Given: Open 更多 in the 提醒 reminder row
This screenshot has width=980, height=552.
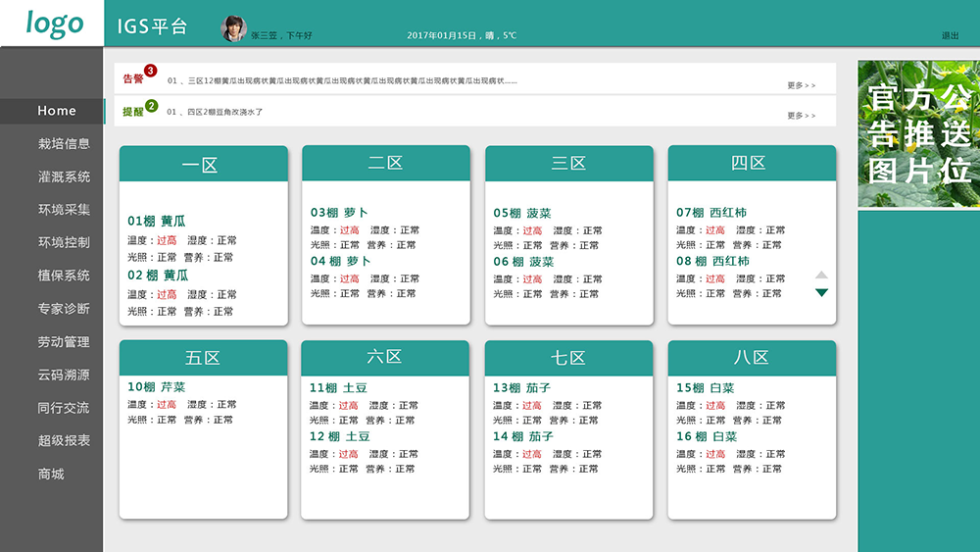Looking at the screenshot, I should 801,116.
